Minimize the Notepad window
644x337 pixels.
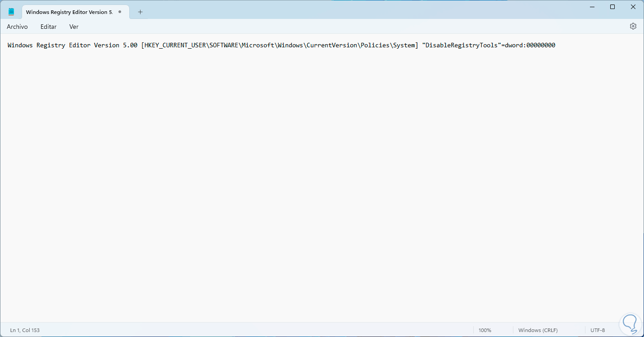coord(592,7)
